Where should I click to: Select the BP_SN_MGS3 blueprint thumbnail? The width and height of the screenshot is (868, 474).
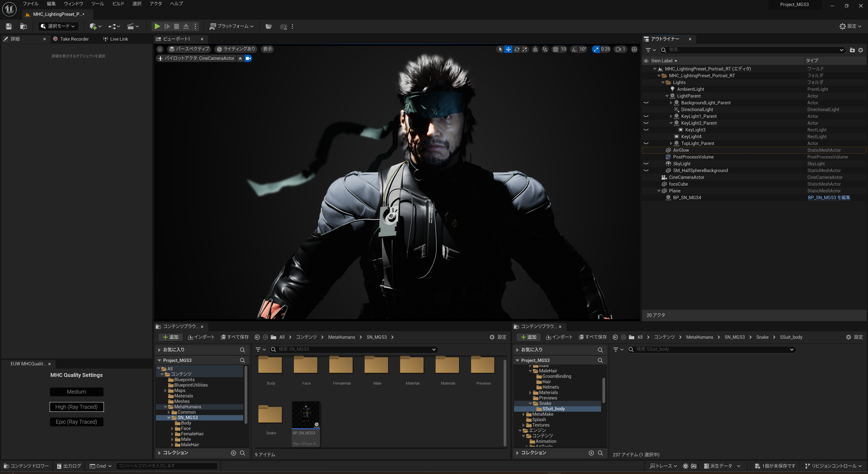(306, 424)
